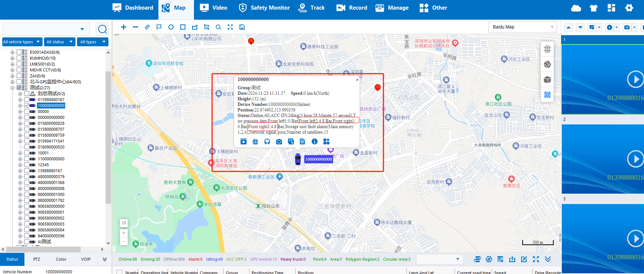This screenshot has height=274, width=644.
Task: Check the box for group ES001ADAS(0/6)
Action: coord(19,52)
